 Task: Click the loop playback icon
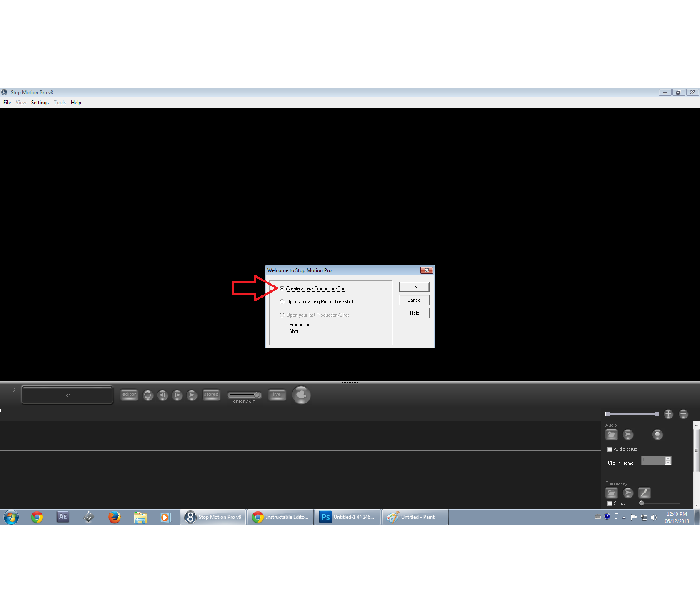(148, 395)
